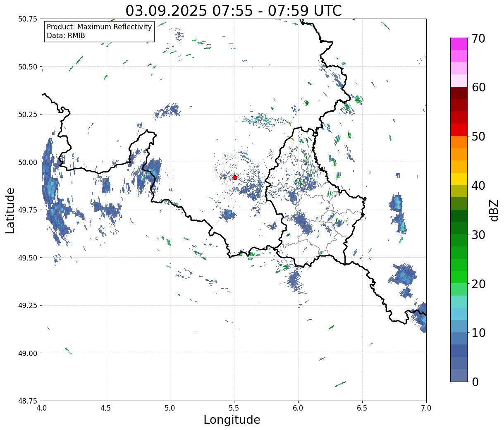Click the colorbar tick label 50
504x430 pixels.
478,136
